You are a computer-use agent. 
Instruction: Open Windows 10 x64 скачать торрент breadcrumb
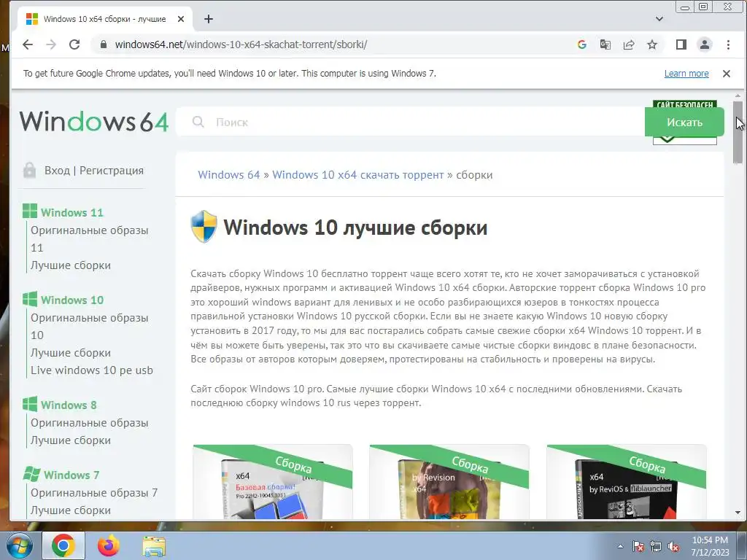(357, 175)
